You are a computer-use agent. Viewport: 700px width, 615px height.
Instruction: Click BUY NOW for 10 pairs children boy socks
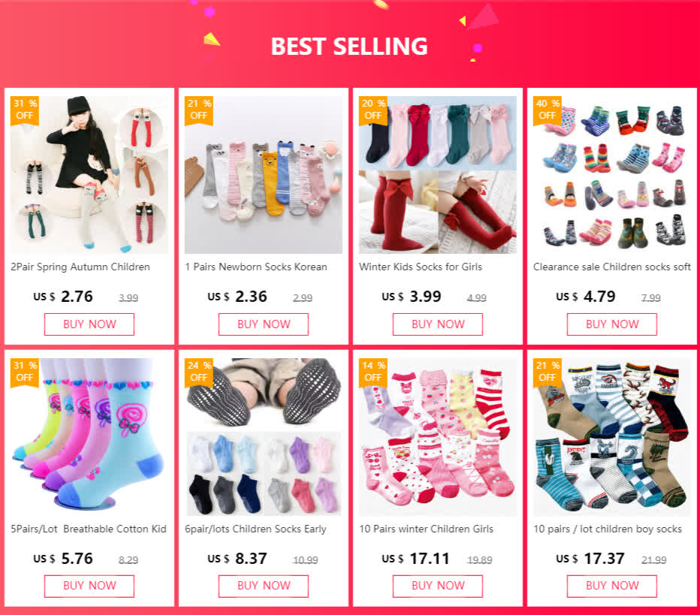(611, 586)
